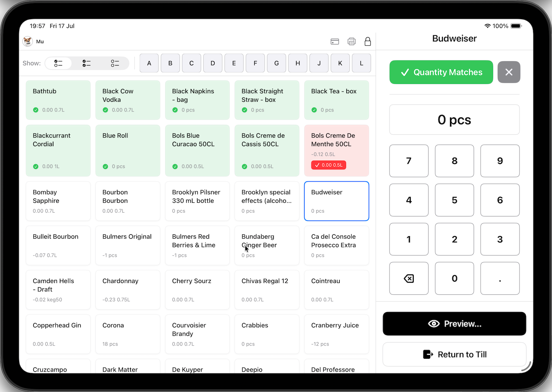
Task: Select Black Napkins - bag card
Action: pos(197,100)
